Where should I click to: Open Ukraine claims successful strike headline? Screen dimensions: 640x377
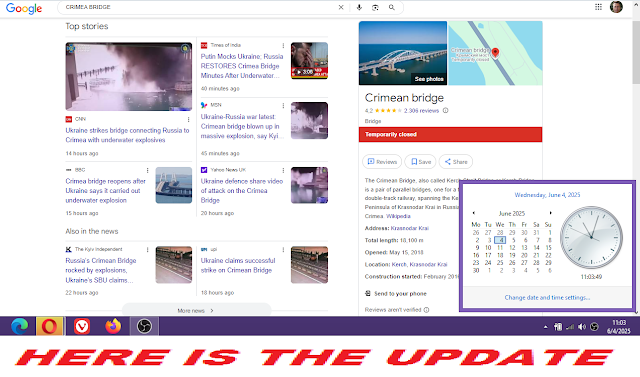tap(238, 266)
